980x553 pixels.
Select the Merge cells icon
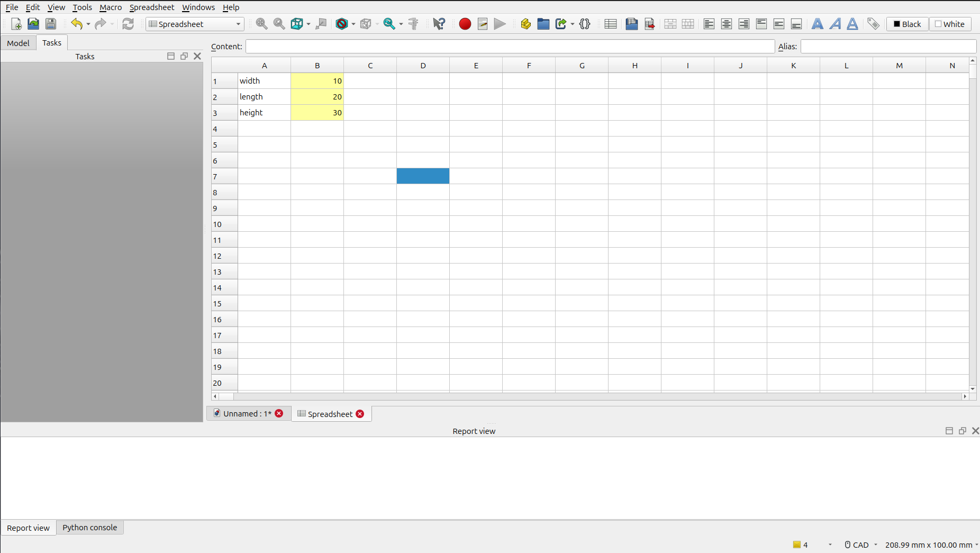(x=670, y=24)
